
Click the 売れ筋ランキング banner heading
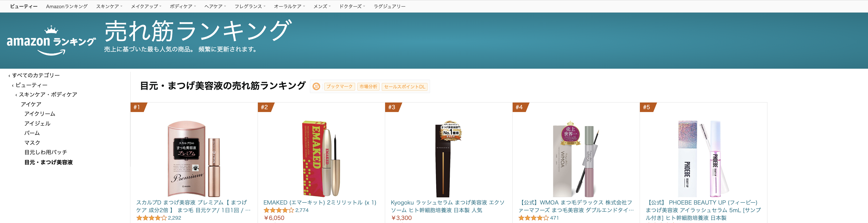click(198, 30)
